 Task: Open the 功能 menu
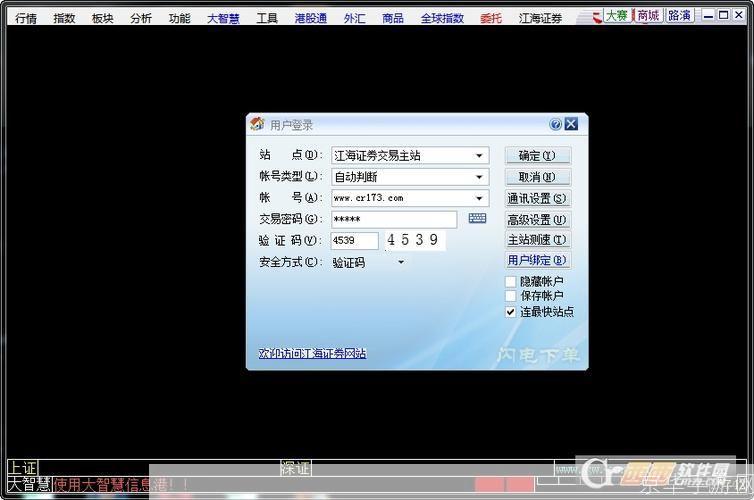[180, 18]
